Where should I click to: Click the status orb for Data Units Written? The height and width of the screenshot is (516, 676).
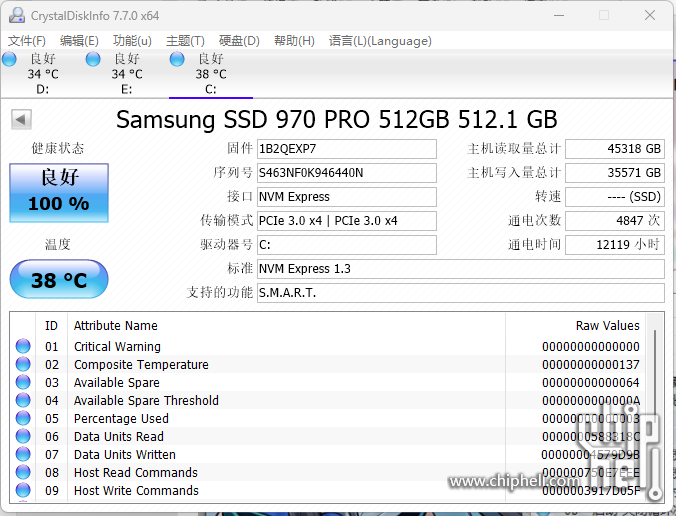pos(23,454)
